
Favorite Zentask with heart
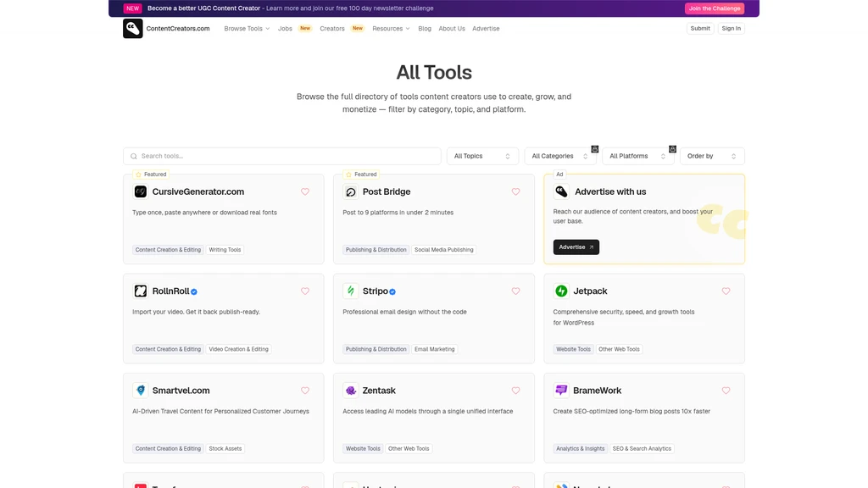point(515,390)
